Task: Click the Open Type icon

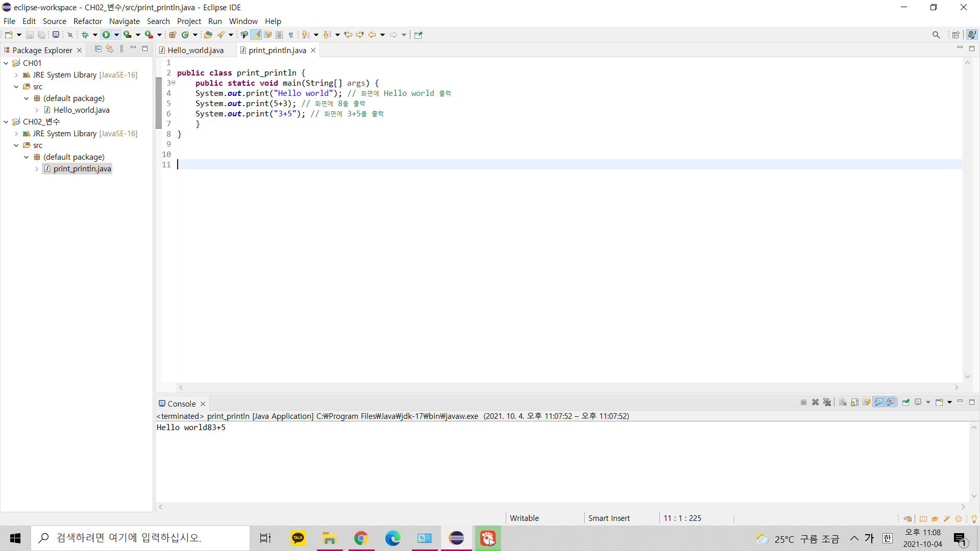Action: click(208, 35)
